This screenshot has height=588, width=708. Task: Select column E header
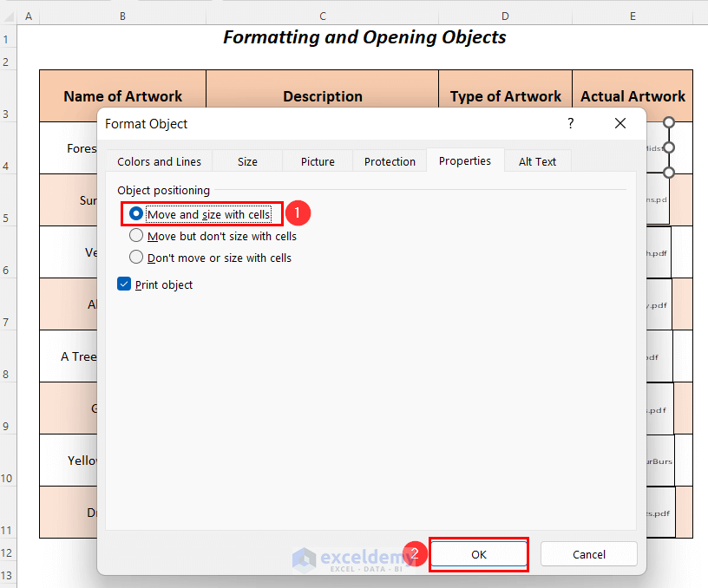point(633,15)
